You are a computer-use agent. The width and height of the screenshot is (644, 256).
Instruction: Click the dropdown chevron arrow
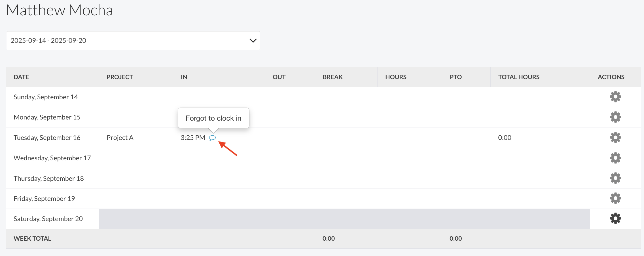(253, 41)
